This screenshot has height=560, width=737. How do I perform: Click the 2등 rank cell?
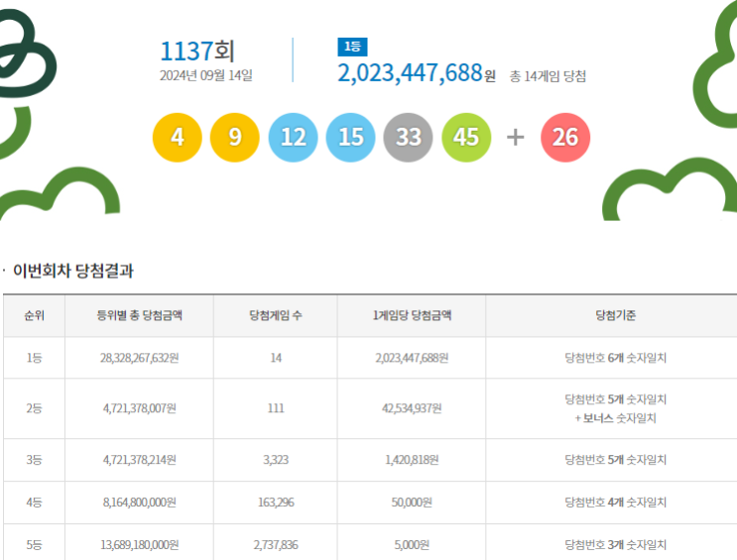pos(34,408)
